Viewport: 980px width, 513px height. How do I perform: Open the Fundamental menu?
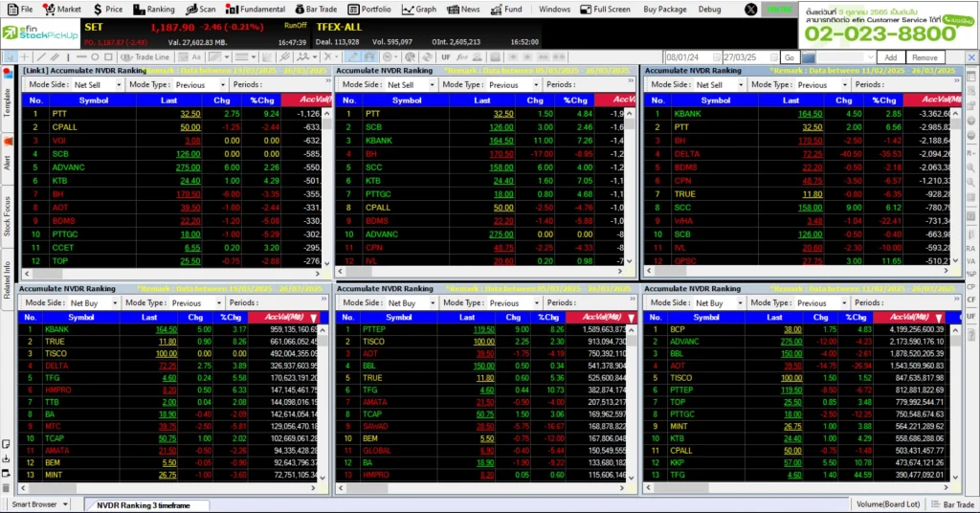(255, 10)
